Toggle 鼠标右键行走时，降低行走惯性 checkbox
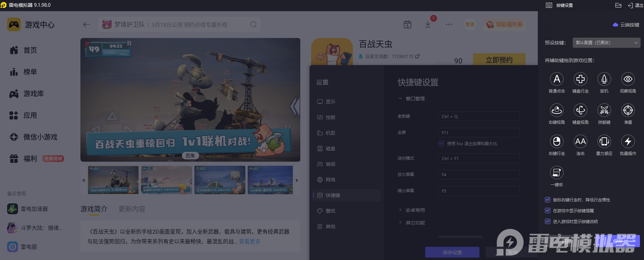Screen dimensions: 644x260 [x=547, y=200]
